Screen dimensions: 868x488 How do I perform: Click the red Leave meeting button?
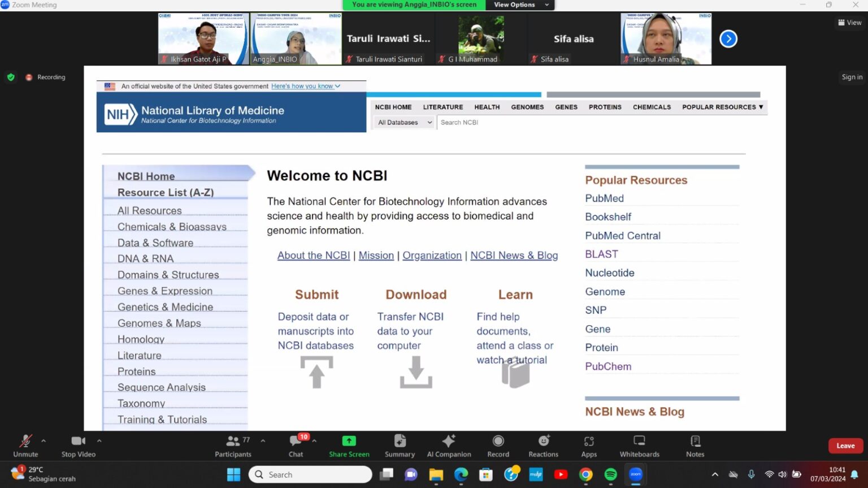[846, 446]
